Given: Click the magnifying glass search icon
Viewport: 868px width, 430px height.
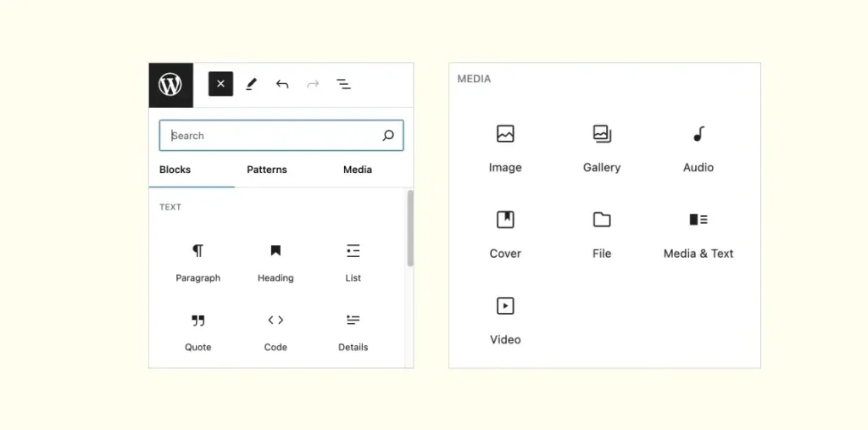Looking at the screenshot, I should 388,135.
